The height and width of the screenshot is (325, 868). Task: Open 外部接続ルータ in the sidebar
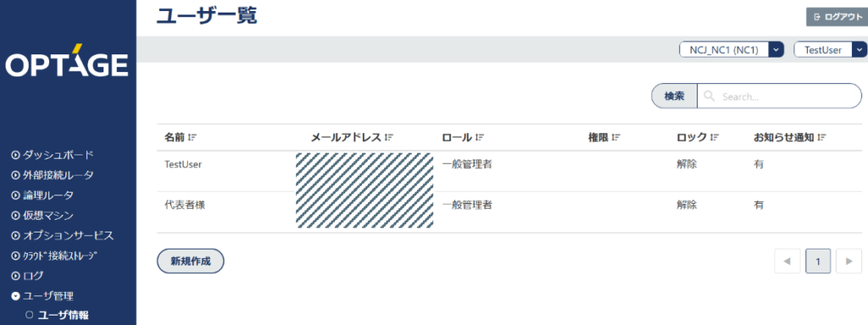pos(52,176)
